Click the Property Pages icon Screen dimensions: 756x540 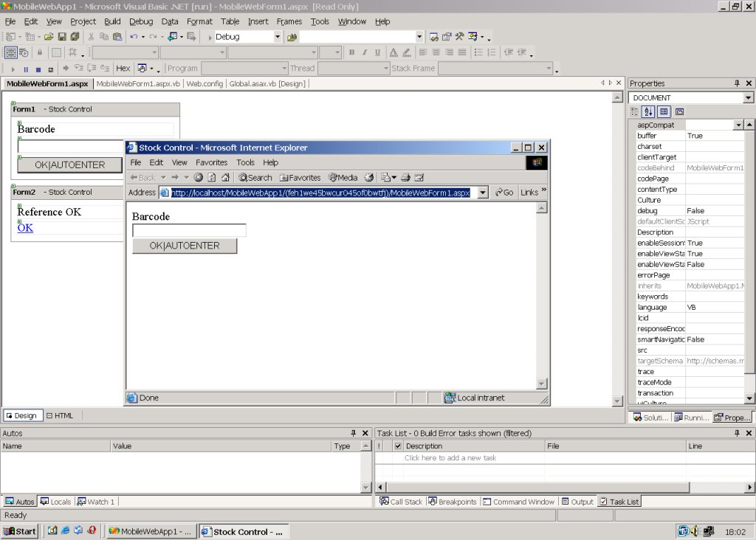679,111
